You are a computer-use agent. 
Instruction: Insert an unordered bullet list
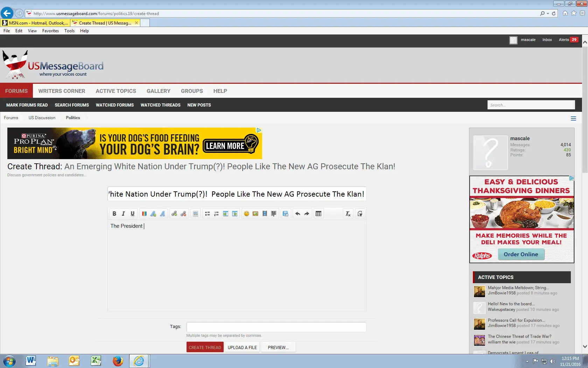coord(208,213)
